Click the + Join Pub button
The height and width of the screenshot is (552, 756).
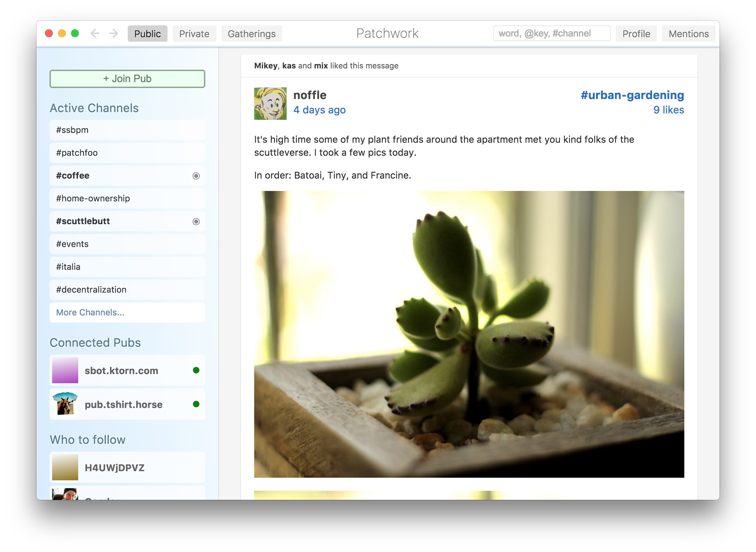pyautogui.click(x=127, y=78)
